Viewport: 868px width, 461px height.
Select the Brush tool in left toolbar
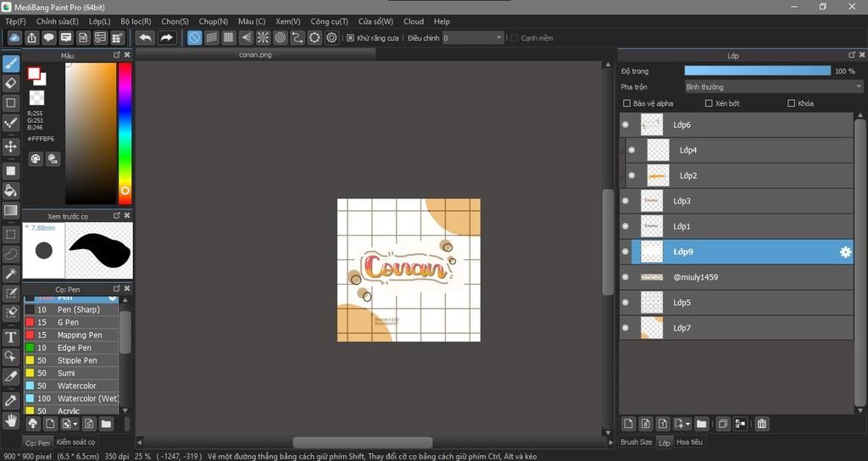tap(10, 64)
